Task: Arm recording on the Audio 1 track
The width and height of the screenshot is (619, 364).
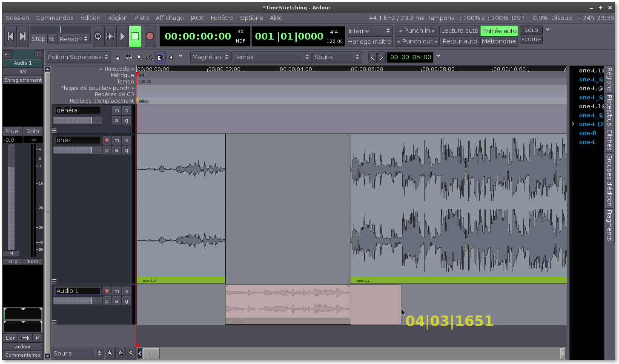Action: click(x=107, y=291)
